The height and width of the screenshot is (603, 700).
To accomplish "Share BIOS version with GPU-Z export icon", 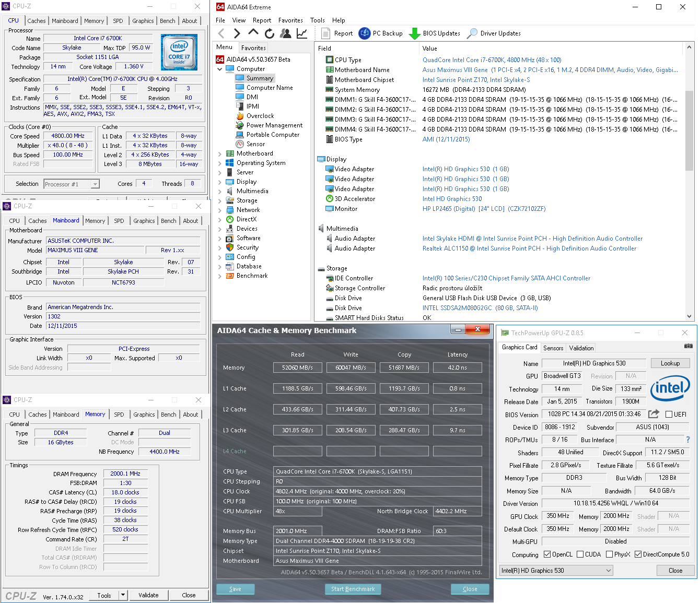I will 654,414.
